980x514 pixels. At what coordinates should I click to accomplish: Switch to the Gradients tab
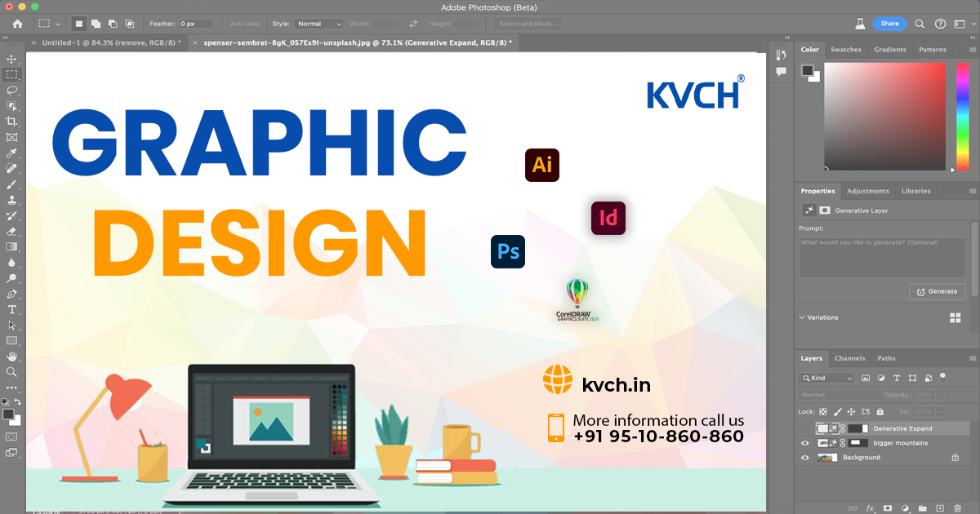(x=890, y=50)
